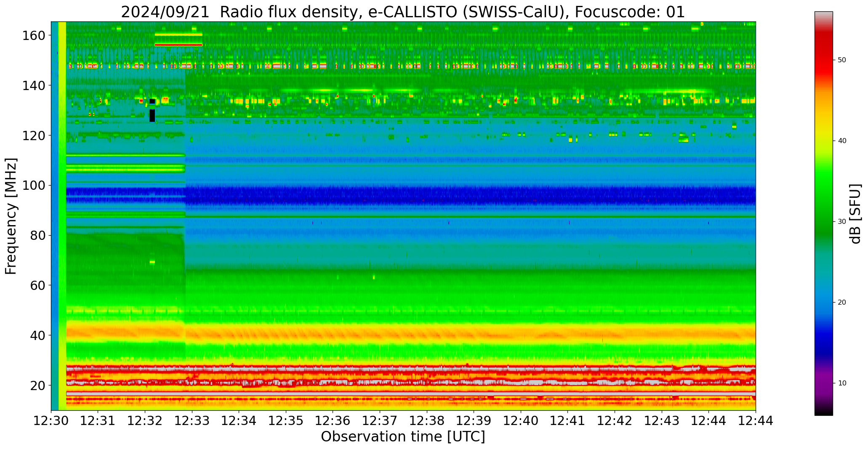Click the colorbar tick label 10
The image size is (868, 449).
[x=842, y=383]
